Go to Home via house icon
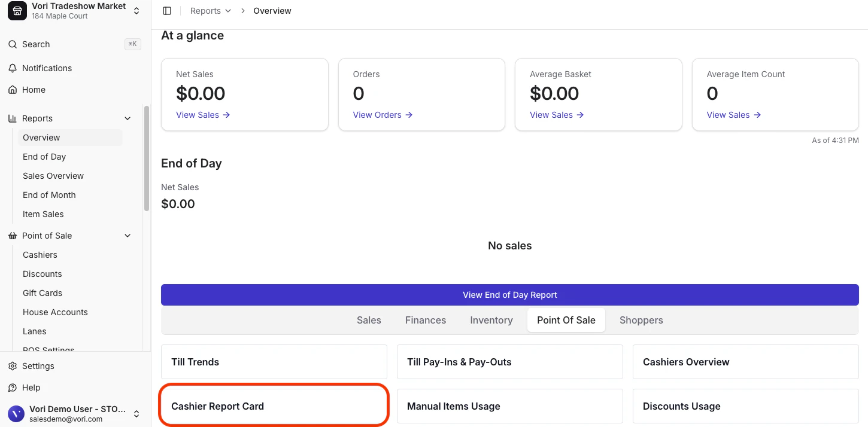868x427 pixels. [13, 90]
